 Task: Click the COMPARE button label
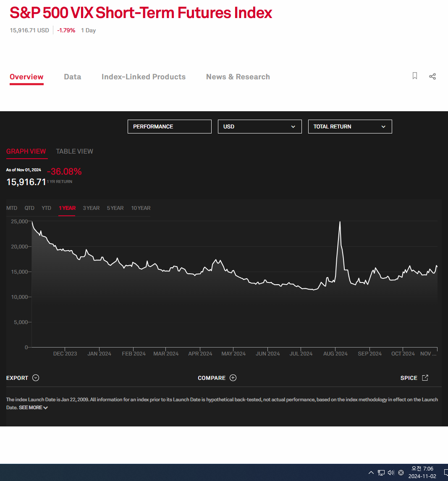click(x=212, y=378)
